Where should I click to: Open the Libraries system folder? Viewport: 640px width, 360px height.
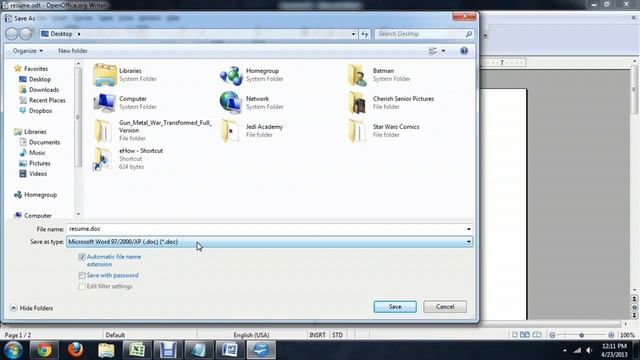(x=125, y=75)
